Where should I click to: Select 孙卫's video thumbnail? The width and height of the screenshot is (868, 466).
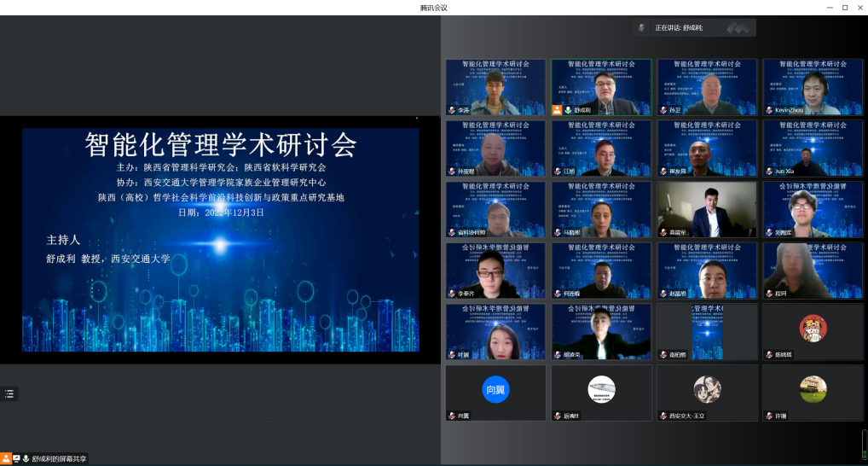click(706, 87)
